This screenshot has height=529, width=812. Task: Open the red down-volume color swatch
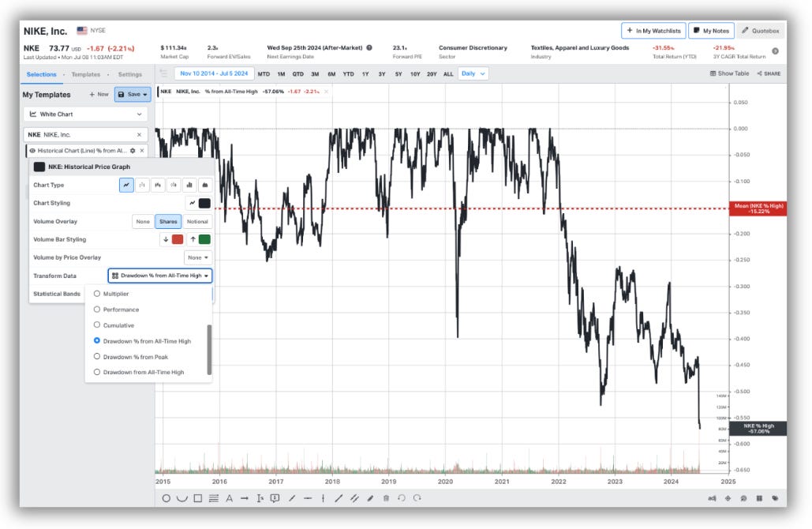point(178,239)
